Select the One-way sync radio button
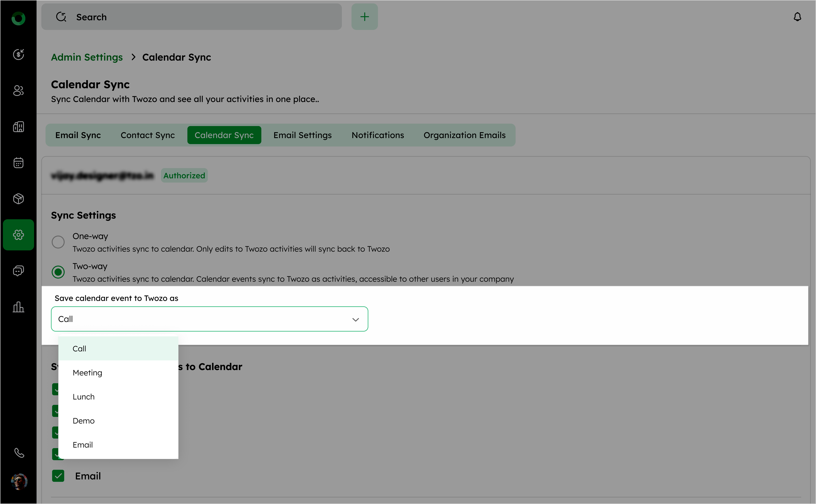Image resolution: width=816 pixels, height=504 pixels. click(x=58, y=242)
